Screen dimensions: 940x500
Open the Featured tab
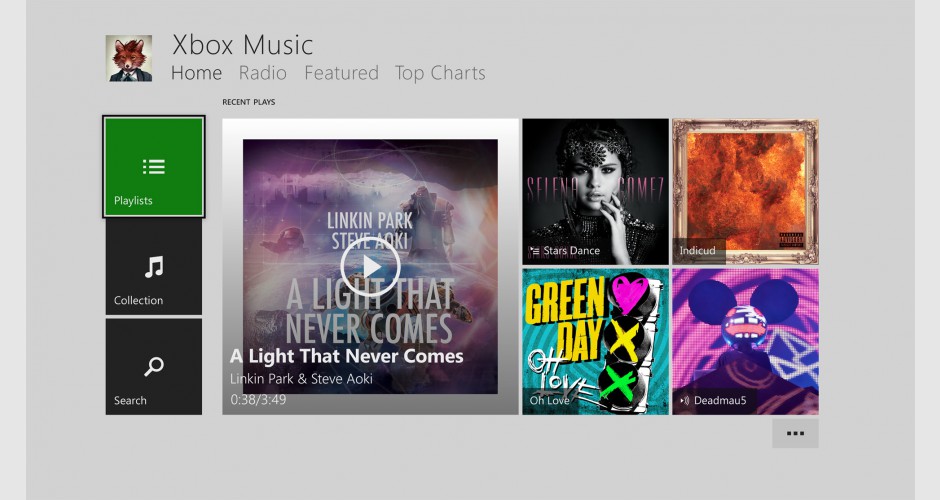click(x=341, y=73)
